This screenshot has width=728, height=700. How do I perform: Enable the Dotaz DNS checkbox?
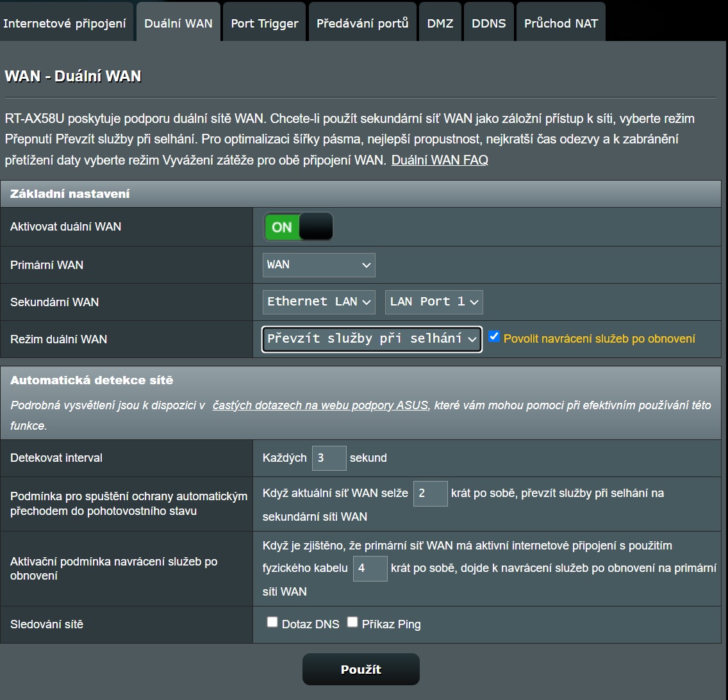272,622
